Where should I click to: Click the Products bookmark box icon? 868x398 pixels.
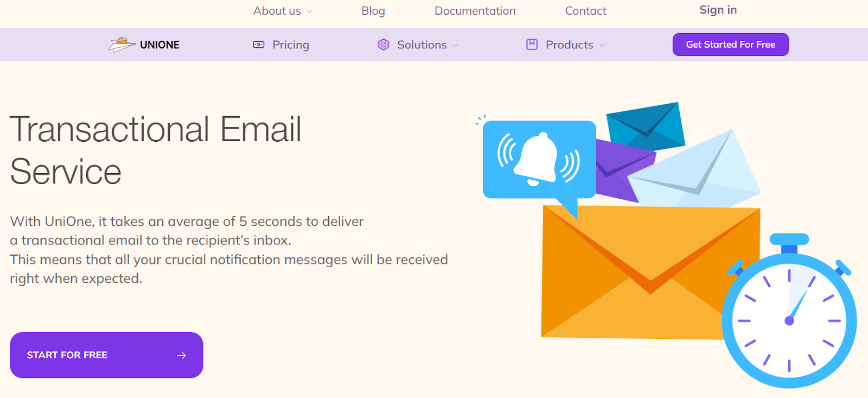point(532,45)
